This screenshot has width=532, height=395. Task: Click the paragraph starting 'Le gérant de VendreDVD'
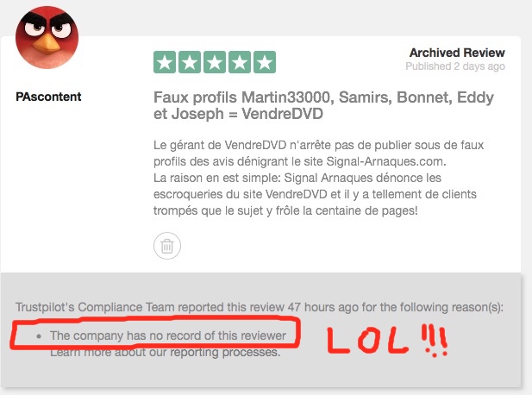coord(318,153)
